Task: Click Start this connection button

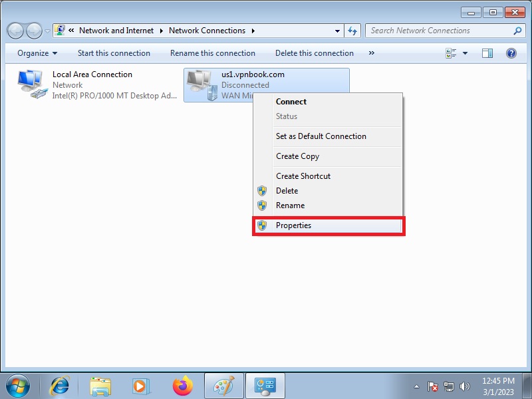Action: 114,53
